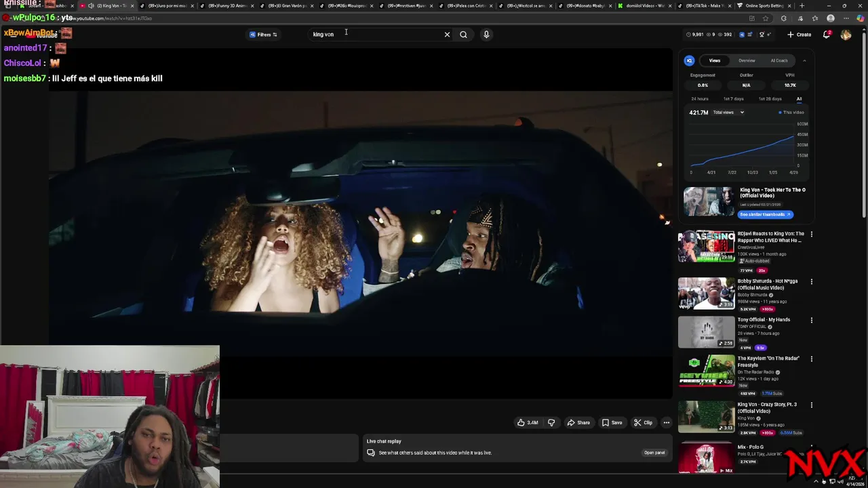Open the King Von - Crazy Story, Pt. 3 title

point(767,408)
